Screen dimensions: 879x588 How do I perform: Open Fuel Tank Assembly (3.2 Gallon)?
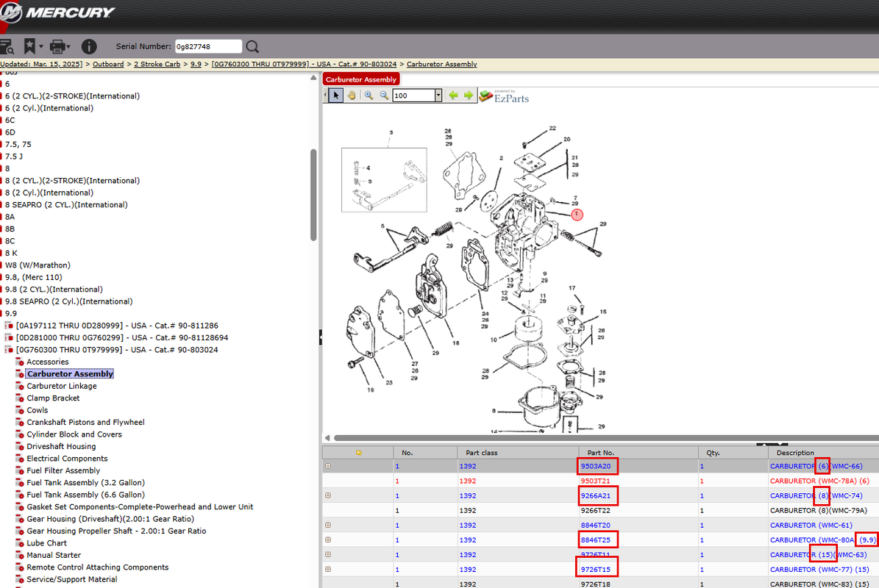point(86,483)
